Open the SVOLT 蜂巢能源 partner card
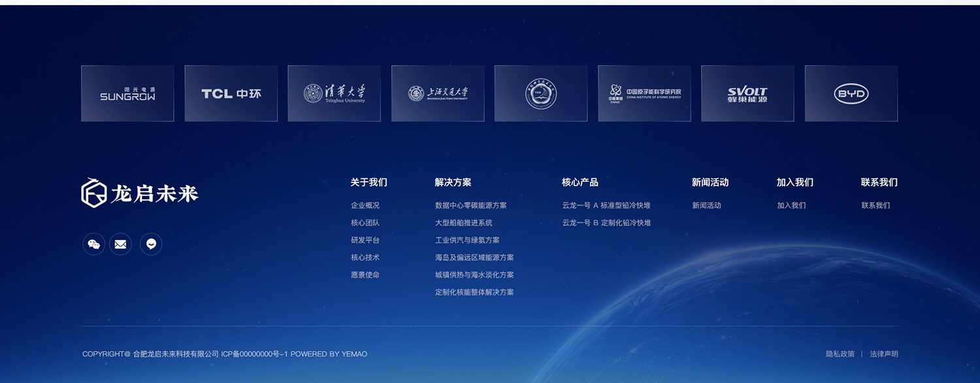Screen dimensions: 980x383 [748, 93]
